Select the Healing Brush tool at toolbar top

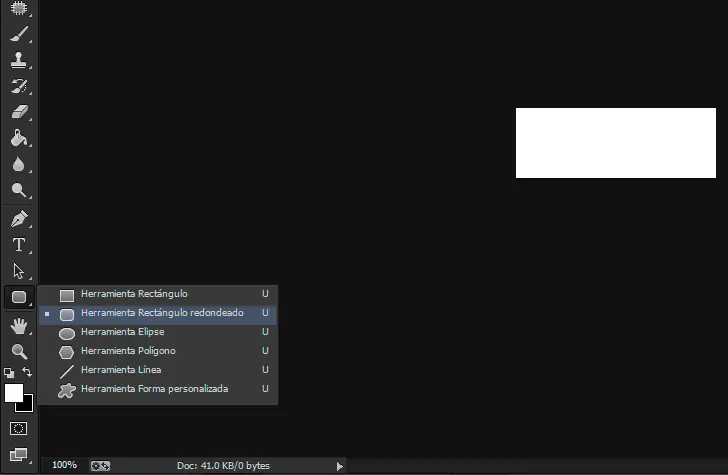click(x=19, y=8)
